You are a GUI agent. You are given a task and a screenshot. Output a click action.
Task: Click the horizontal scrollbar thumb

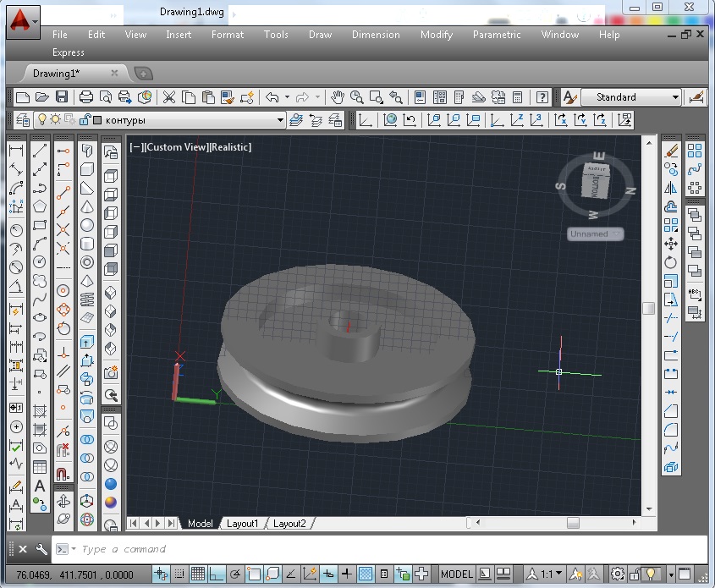pos(573,522)
